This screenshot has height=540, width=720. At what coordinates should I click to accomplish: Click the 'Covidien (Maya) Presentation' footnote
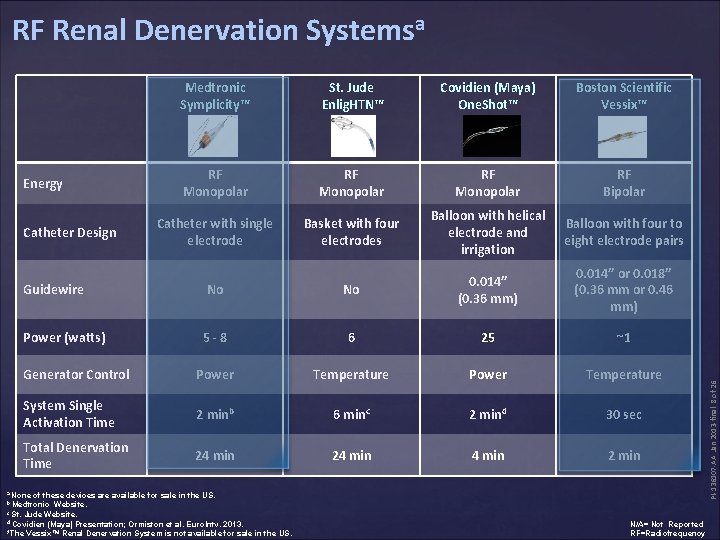[x=125, y=523]
